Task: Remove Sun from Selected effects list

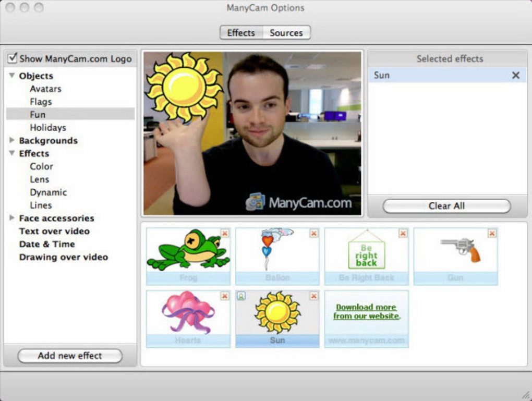Action: [x=516, y=75]
